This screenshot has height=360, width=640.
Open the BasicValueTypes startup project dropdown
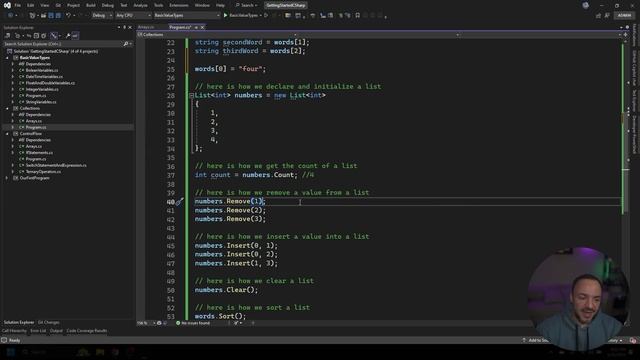pyautogui.click(x=187, y=16)
